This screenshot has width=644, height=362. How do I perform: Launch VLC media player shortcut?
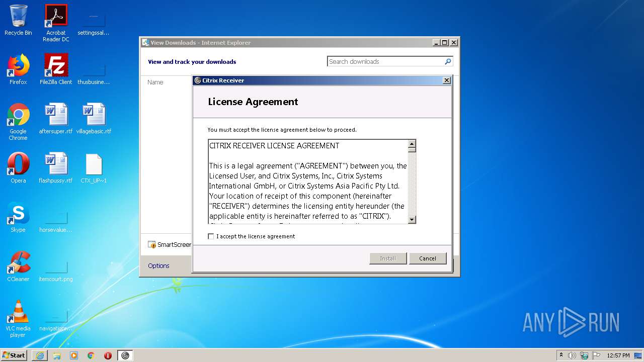(18, 319)
